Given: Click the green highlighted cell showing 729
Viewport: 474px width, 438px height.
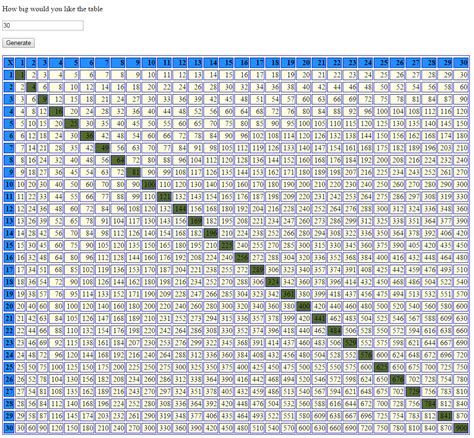Looking at the screenshot, I should [x=413, y=391].
